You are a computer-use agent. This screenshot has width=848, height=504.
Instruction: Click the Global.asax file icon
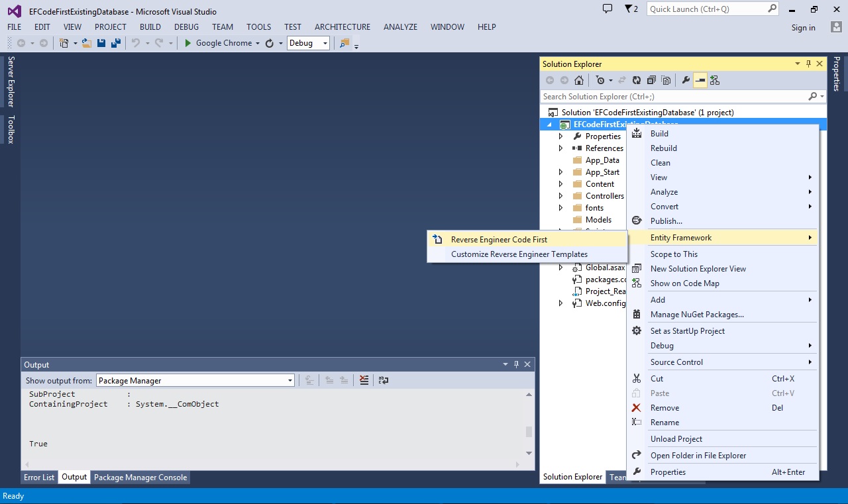(x=577, y=268)
